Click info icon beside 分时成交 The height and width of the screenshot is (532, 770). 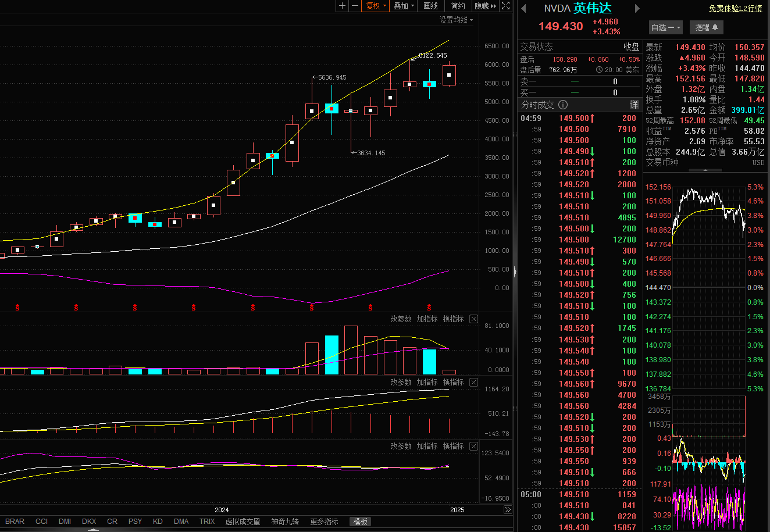(x=563, y=105)
